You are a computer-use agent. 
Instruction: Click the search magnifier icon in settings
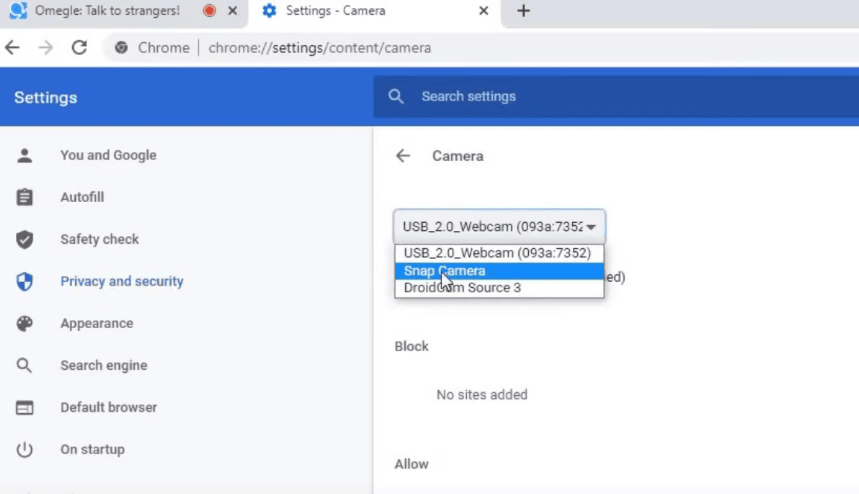pyautogui.click(x=396, y=97)
